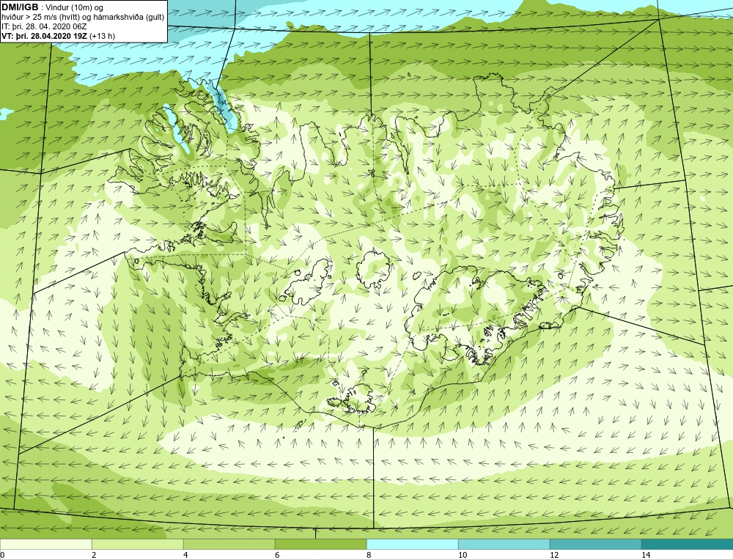The height and width of the screenshot is (560, 733).
Task: Click the 4–6 m/s green legend swatch
Action: click(229, 544)
